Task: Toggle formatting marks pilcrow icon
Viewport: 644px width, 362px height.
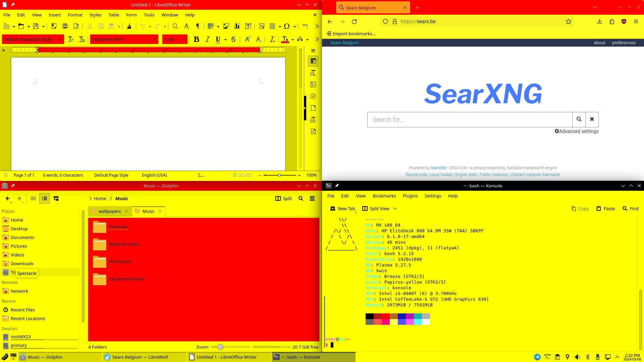Action: click(x=198, y=26)
